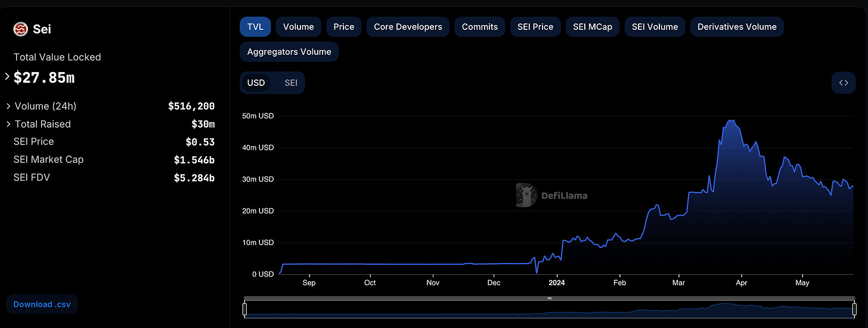Expand the Volume (24h) row
Image resolution: width=868 pixels, height=328 pixels.
point(8,106)
